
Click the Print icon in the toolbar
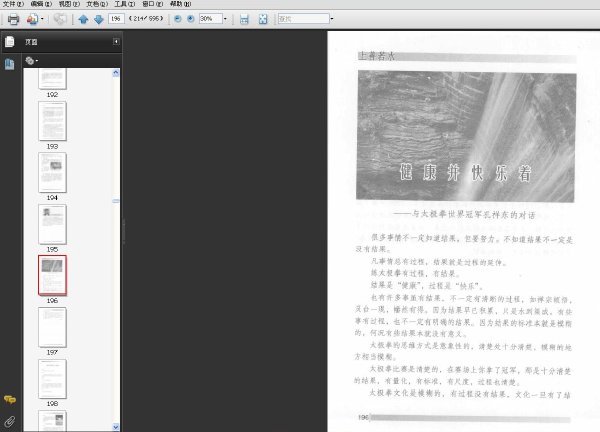[13, 19]
